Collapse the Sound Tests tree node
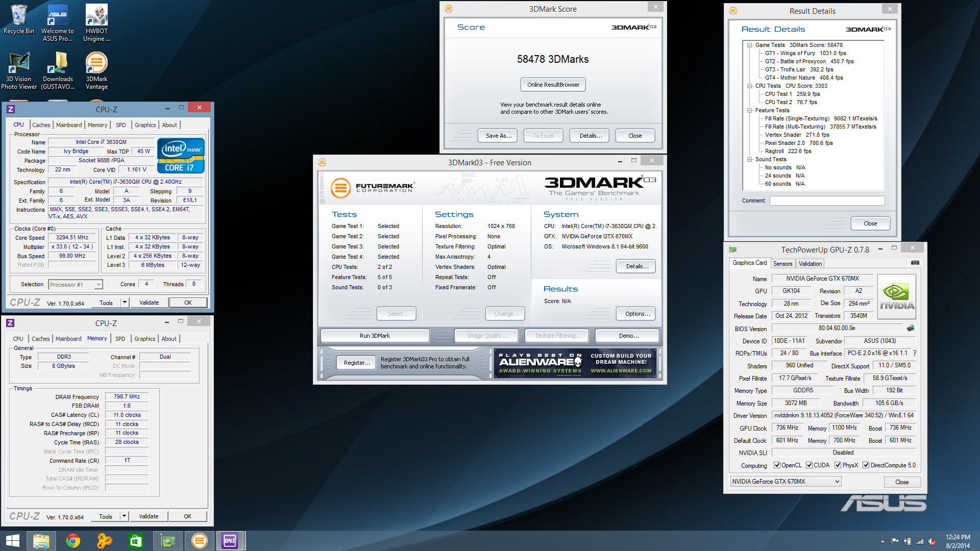The image size is (980, 551). [750, 159]
